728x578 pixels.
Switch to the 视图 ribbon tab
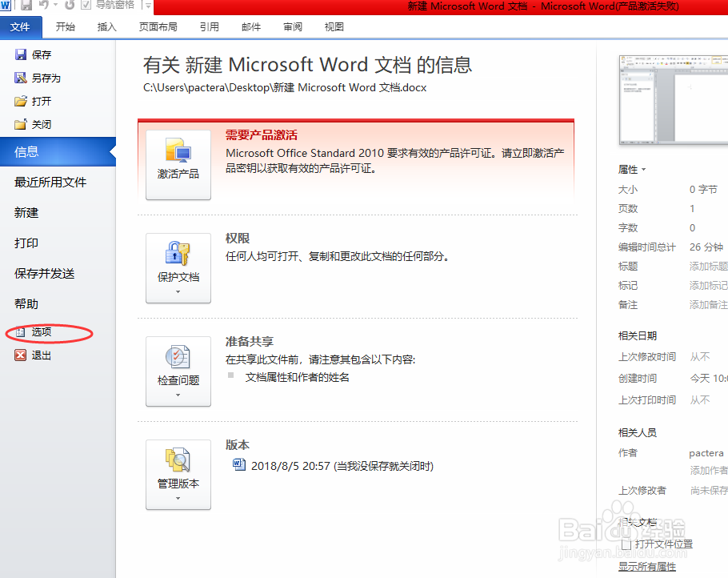[334, 27]
